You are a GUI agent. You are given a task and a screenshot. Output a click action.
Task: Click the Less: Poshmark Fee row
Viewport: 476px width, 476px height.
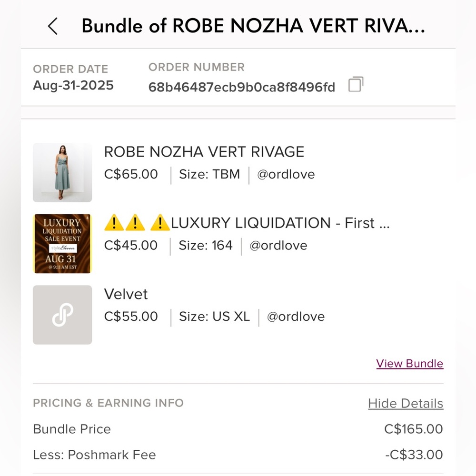[238, 455]
